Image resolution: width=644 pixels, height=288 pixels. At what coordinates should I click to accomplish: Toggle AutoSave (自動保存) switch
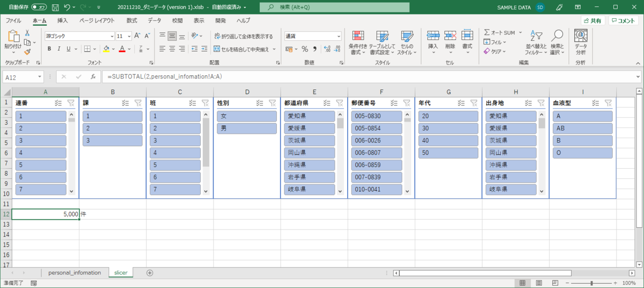point(38,8)
